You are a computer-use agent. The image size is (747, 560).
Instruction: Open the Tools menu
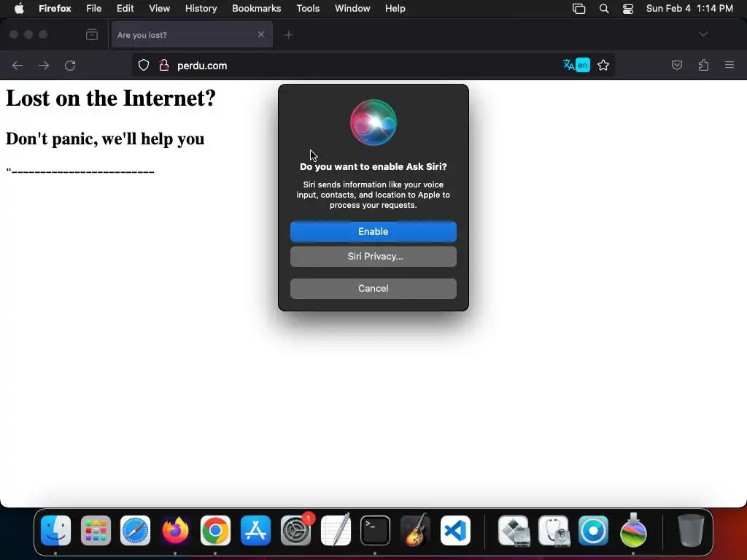(x=308, y=9)
